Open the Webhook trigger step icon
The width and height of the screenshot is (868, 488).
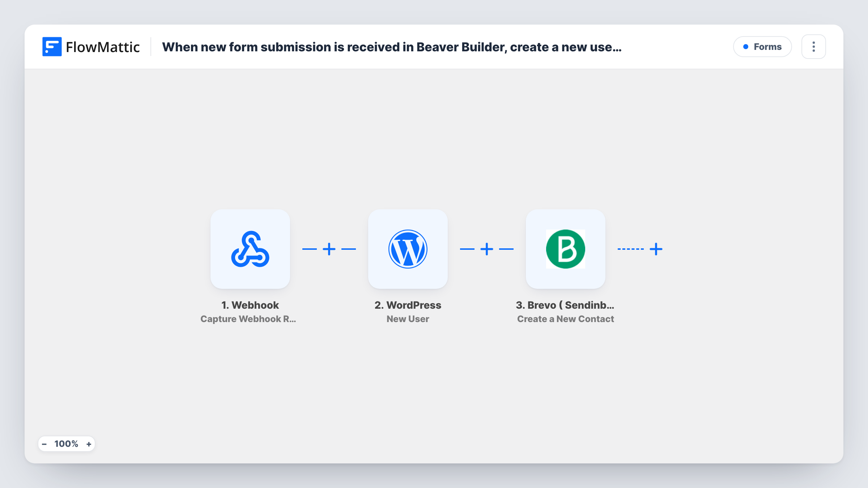pyautogui.click(x=250, y=249)
